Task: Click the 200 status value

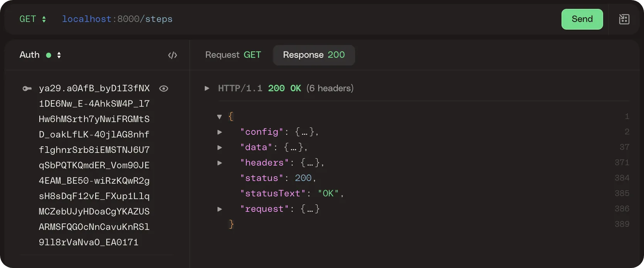Action: click(x=303, y=178)
